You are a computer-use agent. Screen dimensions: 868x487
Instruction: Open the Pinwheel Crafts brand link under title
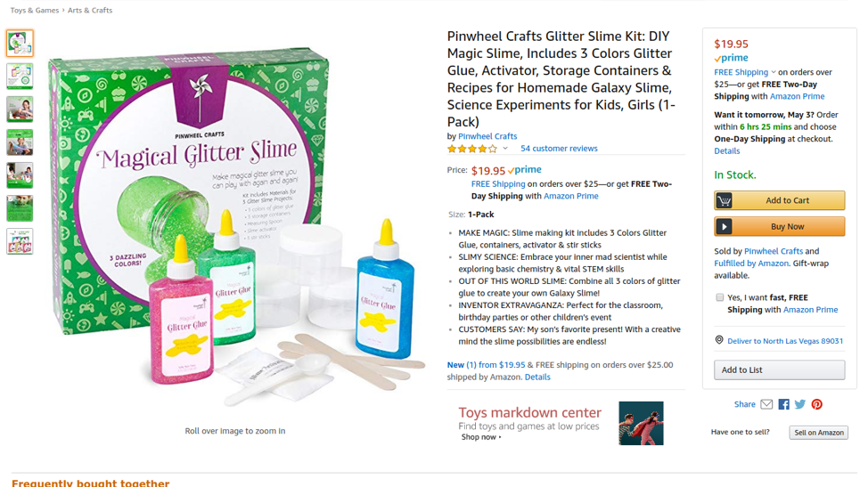487,136
